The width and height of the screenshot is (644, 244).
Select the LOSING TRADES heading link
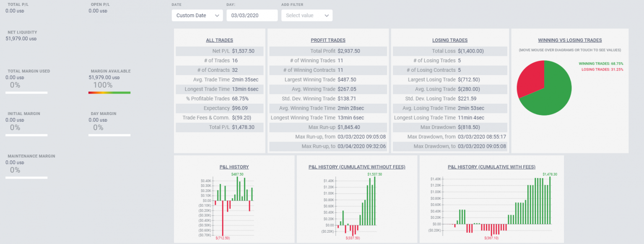[x=449, y=40]
